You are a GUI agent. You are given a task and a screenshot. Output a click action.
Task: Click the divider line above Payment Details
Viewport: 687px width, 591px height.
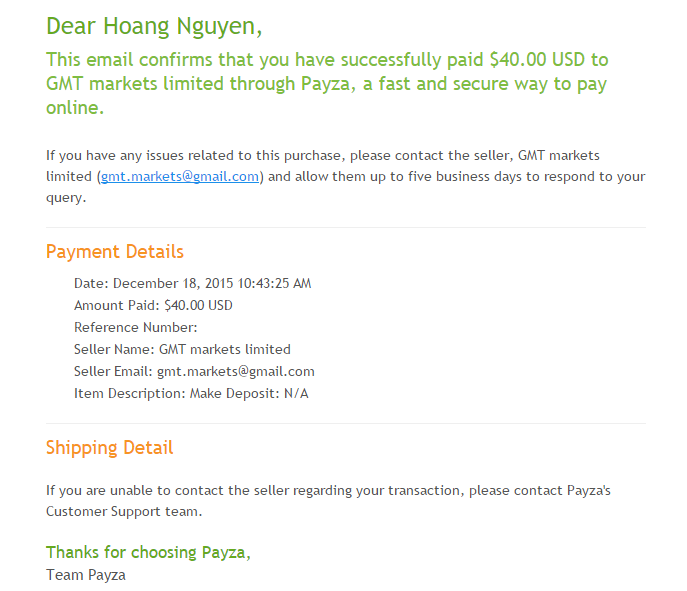(345, 228)
